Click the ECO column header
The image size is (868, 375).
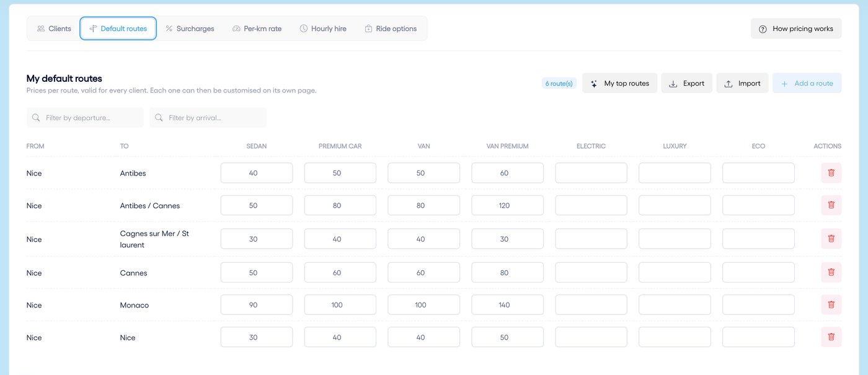(x=758, y=146)
